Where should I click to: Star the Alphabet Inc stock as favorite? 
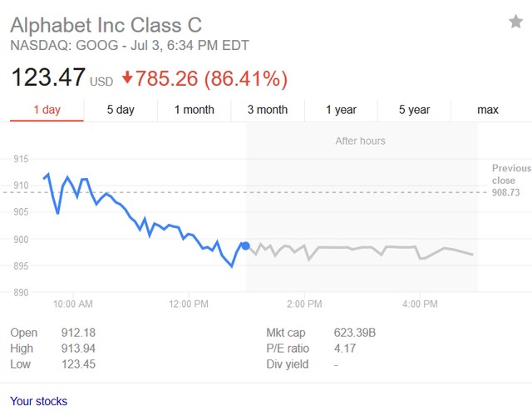click(x=515, y=22)
